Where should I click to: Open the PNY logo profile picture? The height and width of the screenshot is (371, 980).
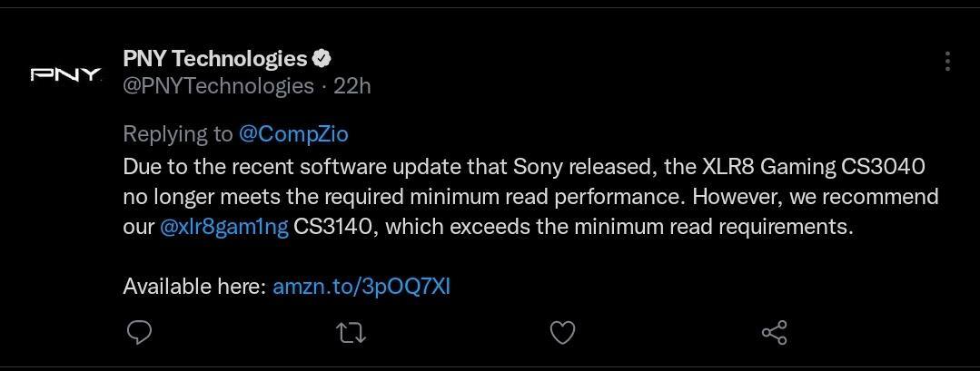point(65,74)
